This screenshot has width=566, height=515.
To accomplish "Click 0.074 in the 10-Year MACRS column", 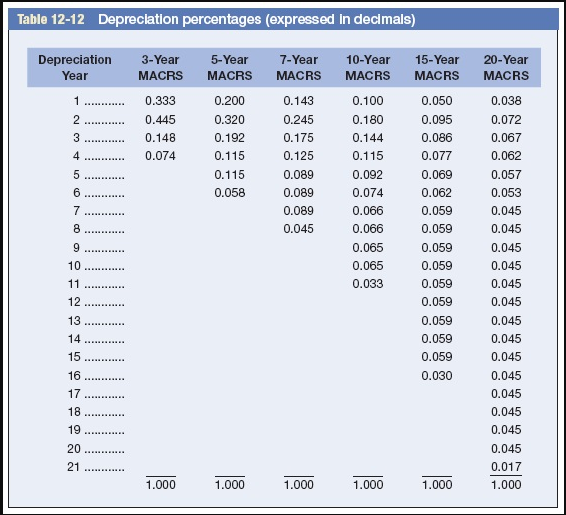I will click(x=368, y=192).
